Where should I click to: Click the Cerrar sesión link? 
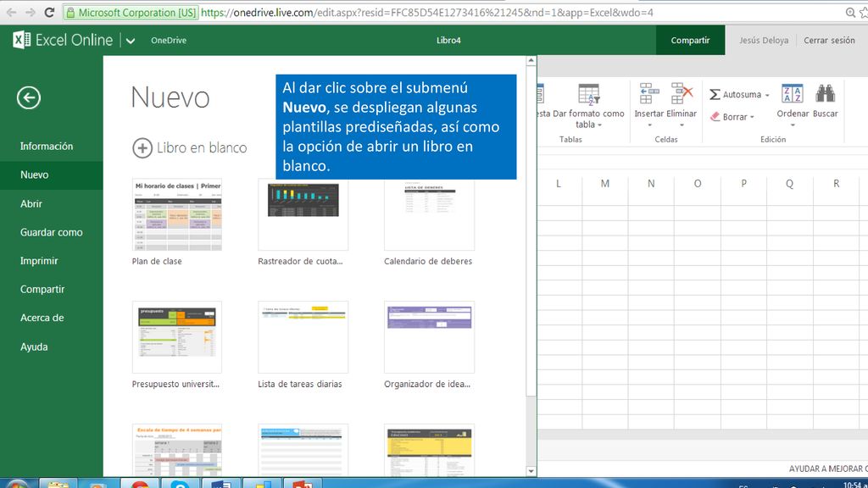(x=829, y=41)
